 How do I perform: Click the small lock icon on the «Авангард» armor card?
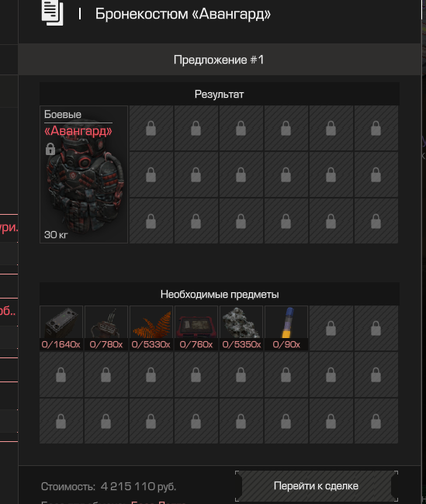pos(50,149)
